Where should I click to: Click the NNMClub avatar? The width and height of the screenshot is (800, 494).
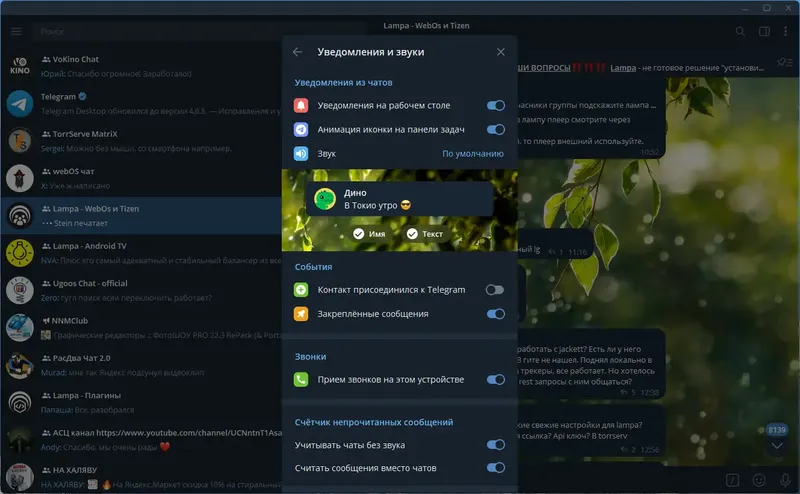(x=19, y=328)
